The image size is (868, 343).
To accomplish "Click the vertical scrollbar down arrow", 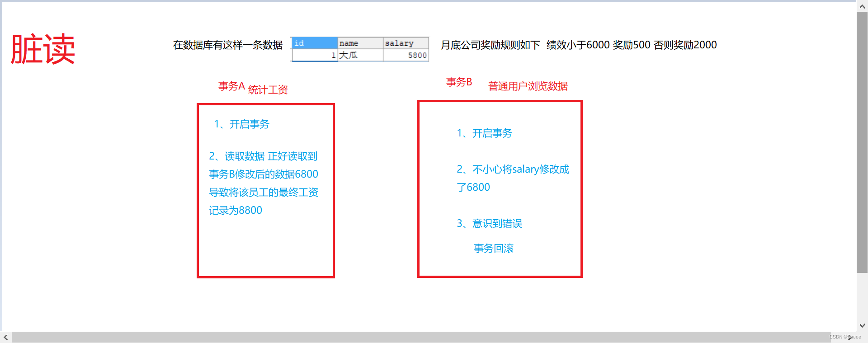I will click(x=862, y=325).
